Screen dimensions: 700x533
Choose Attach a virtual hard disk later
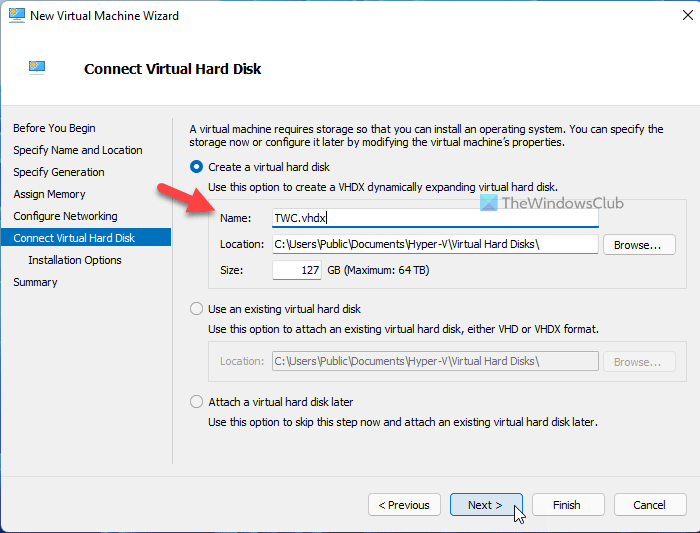(x=197, y=402)
